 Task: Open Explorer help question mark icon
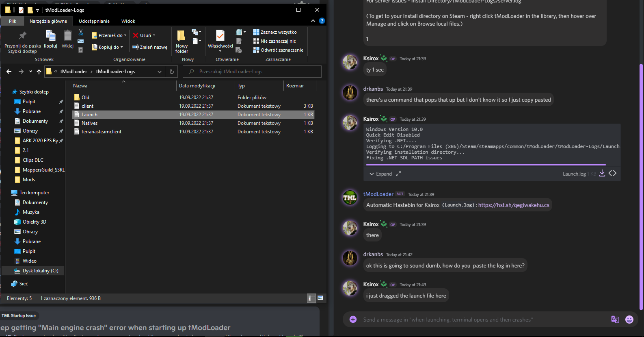click(322, 21)
